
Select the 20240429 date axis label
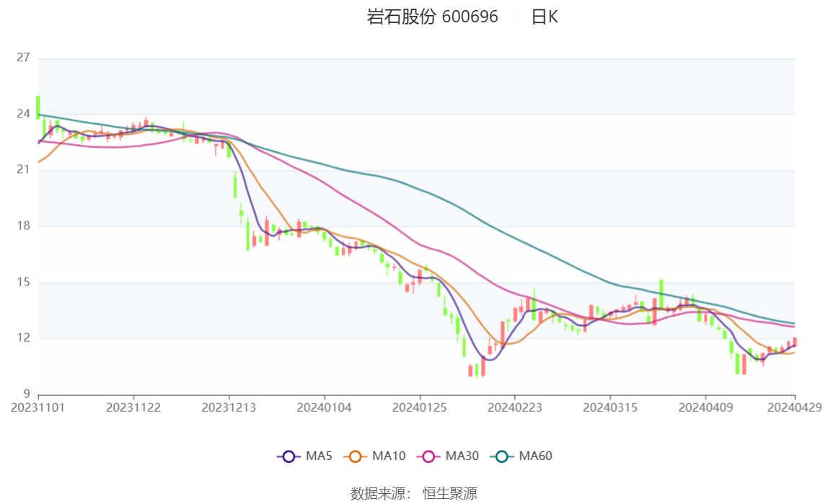pyautogui.click(x=795, y=407)
